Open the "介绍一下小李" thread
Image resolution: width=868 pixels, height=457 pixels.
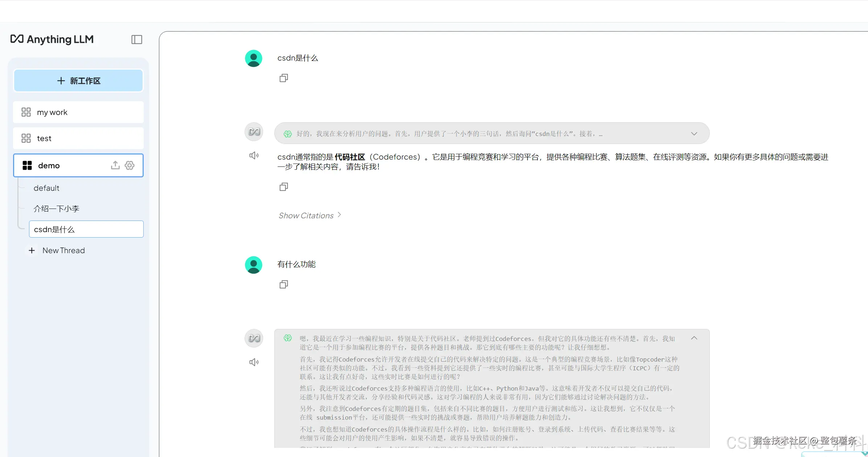point(56,208)
